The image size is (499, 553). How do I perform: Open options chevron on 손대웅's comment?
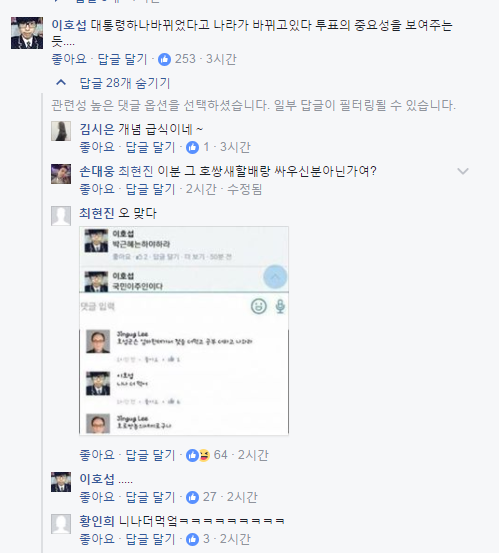[x=463, y=171]
